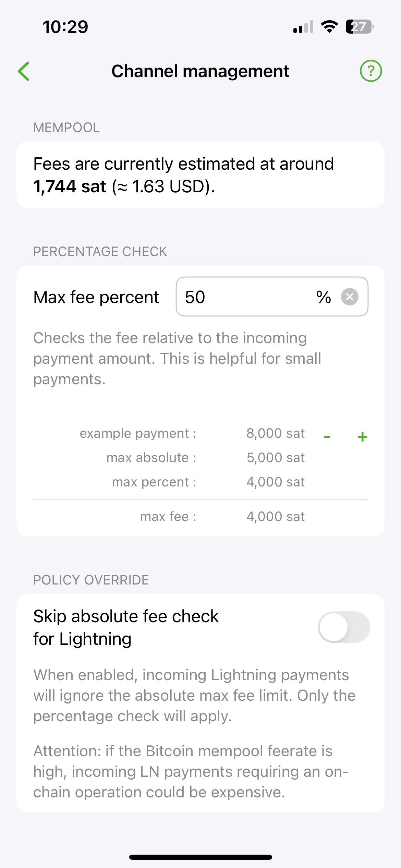Image resolution: width=401 pixels, height=868 pixels.
Task: Decrease example payment with minus button
Action: [327, 437]
